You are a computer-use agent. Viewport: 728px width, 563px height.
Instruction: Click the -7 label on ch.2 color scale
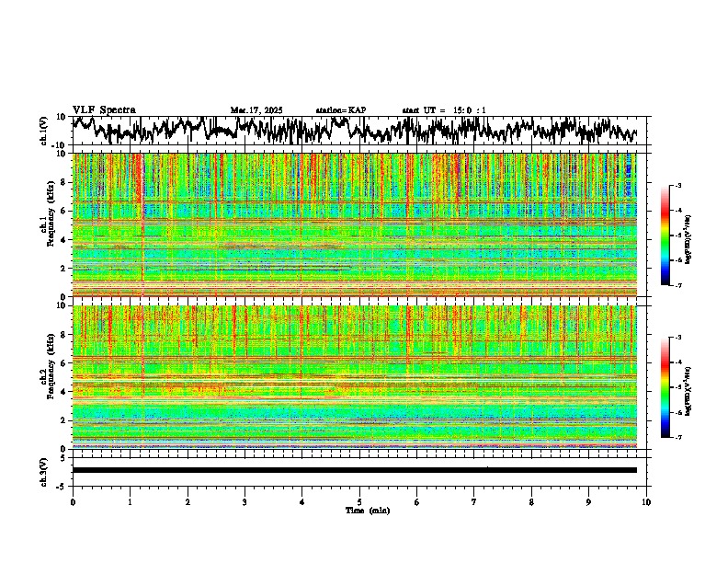677,437
